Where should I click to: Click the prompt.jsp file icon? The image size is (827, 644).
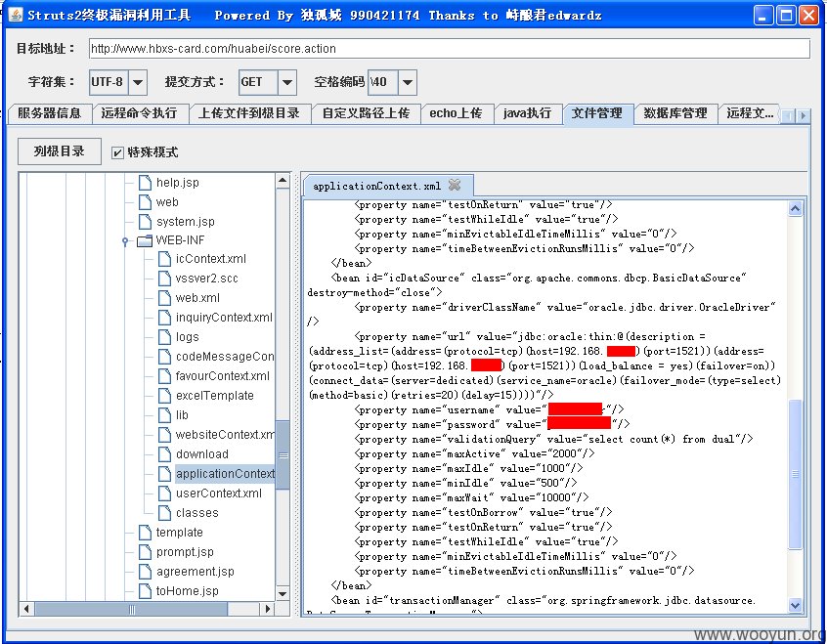tap(145, 552)
